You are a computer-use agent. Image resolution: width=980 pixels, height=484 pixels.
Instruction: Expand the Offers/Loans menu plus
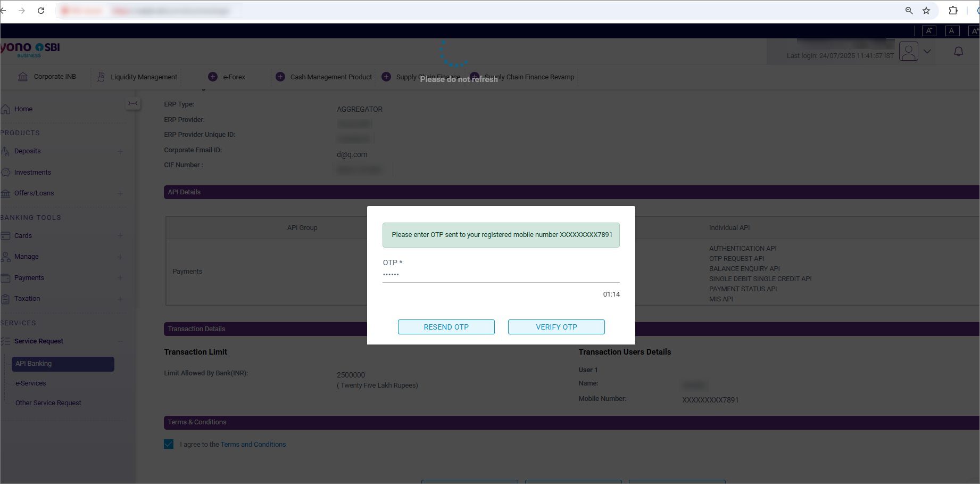click(120, 193)
